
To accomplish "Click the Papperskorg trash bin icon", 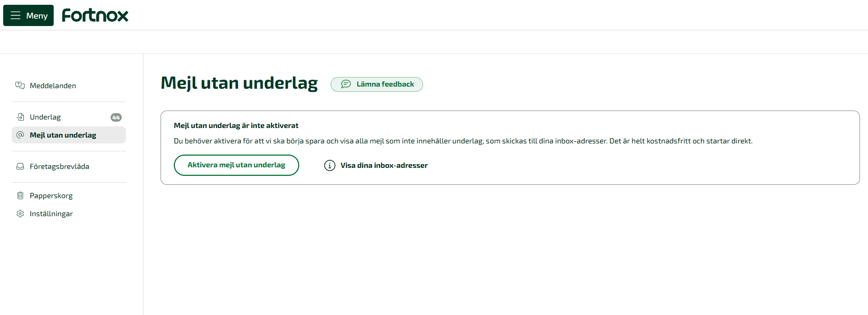I will click(20, 195).
